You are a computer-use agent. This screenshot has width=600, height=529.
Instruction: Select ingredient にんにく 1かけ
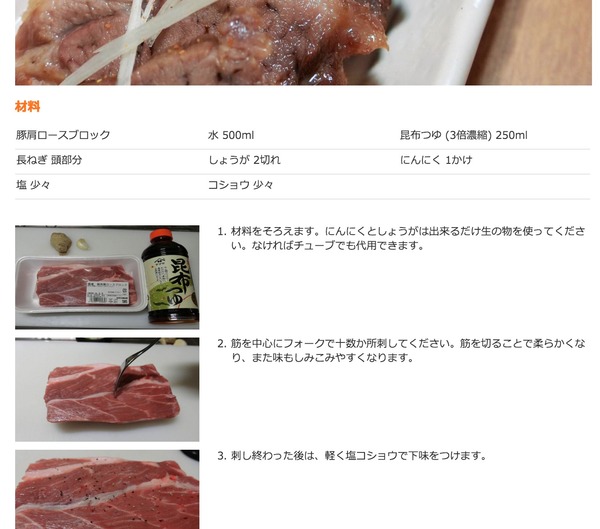point(436,160)
